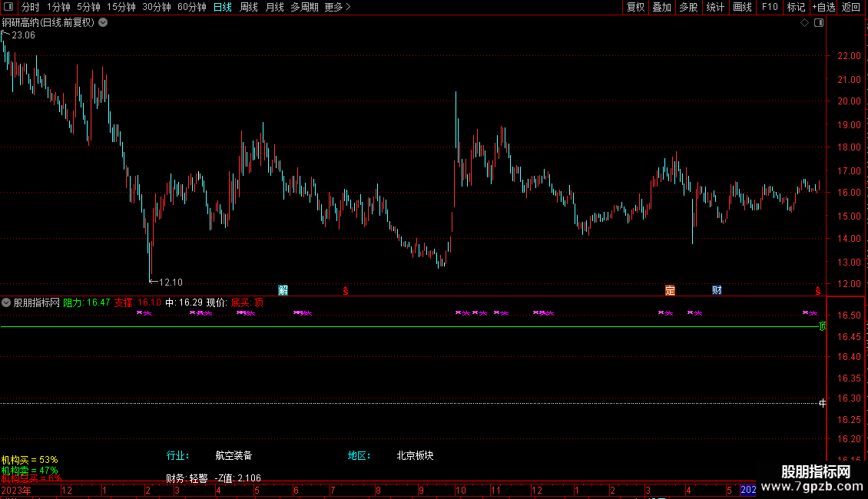This screenshot has width=868, height=499.
Task: Click the 阻力: 16.47 value
Action: [86, 302]
